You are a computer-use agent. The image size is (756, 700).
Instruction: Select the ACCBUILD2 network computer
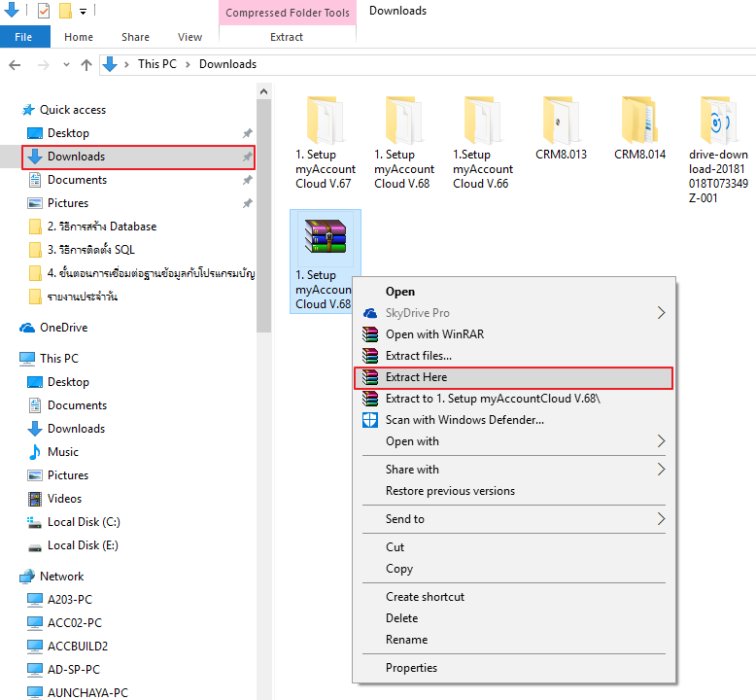(x=77, y=647)
